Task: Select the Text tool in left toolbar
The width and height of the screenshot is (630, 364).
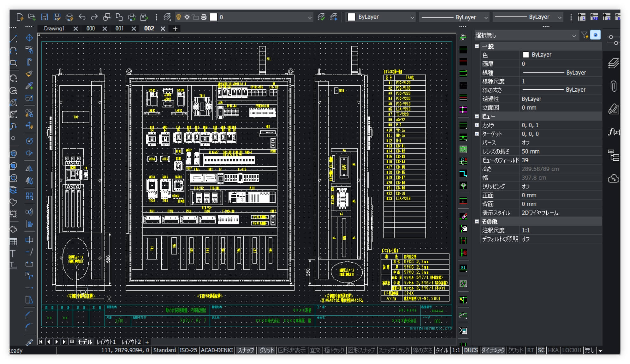Action: [x=13, y=254]
